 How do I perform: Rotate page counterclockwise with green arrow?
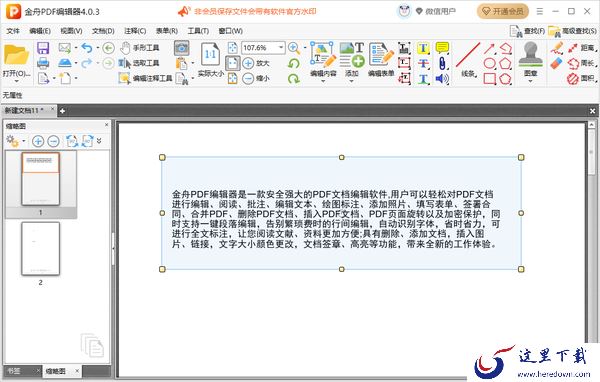293,63
